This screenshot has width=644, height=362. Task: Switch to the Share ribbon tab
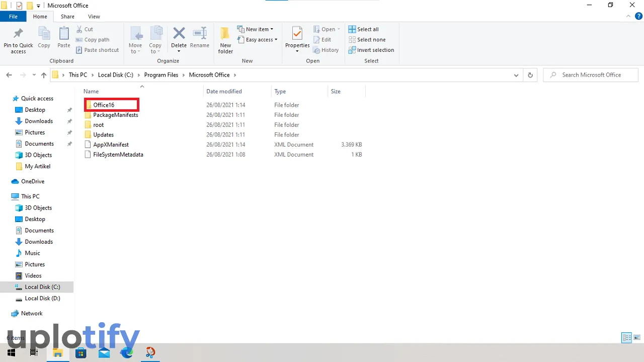tap(67, 17)
